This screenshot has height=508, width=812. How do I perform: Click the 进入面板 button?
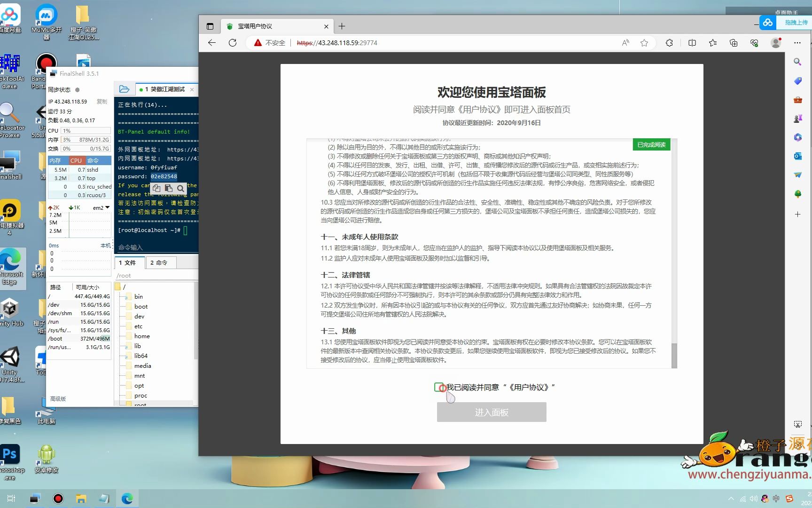coord(492,412)
